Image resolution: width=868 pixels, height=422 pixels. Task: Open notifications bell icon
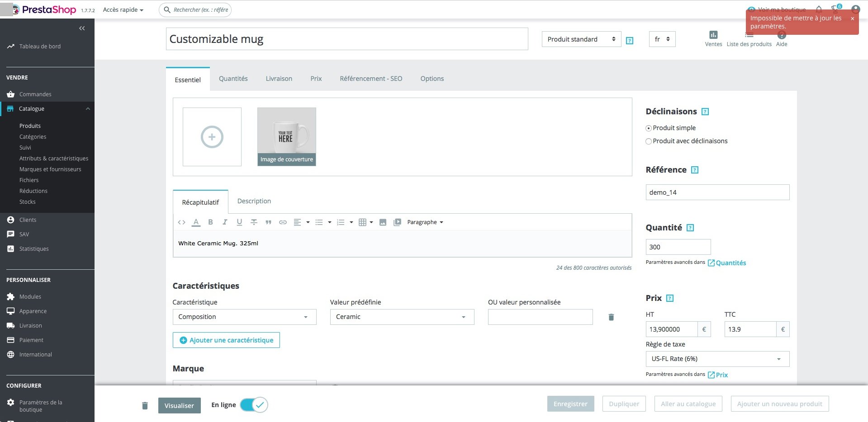pos(819,9)
